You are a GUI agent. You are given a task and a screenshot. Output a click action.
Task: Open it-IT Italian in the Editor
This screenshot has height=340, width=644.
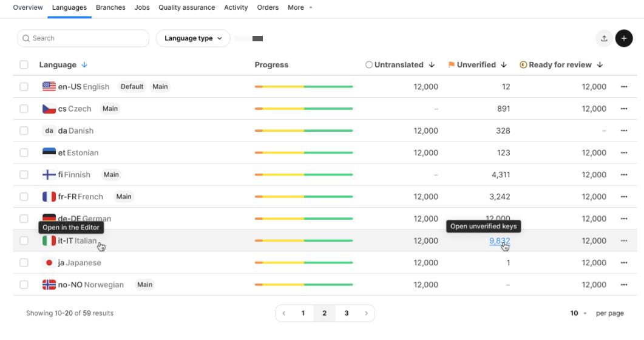[77, 240]
